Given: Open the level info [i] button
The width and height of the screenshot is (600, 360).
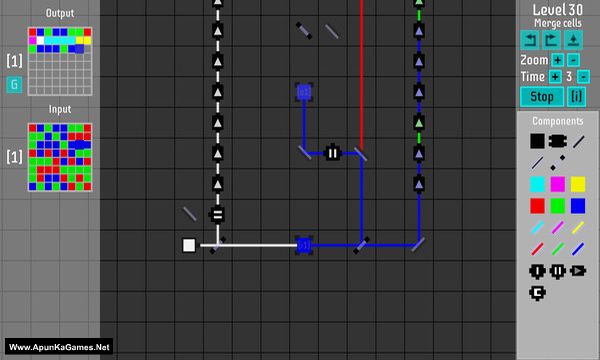Looking at the screenshot, I should coord(576,97).
